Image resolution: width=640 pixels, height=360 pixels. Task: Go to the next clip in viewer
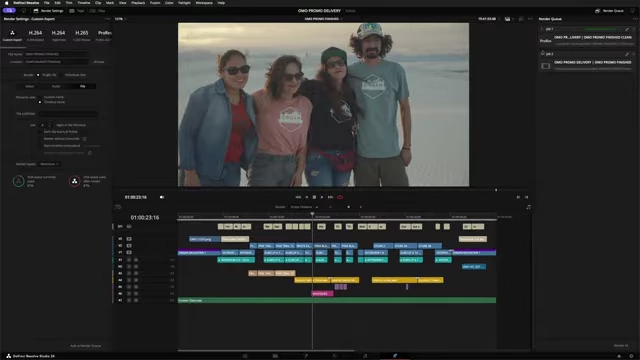(x=527, y=197)
